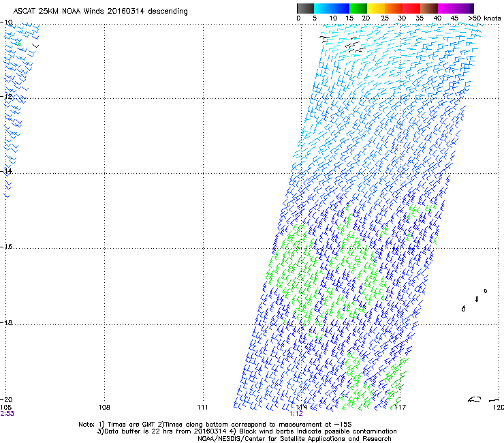The image size is (504, 443).
Task: Click the single green wind barb in the left swath
Action: point(19,43)
